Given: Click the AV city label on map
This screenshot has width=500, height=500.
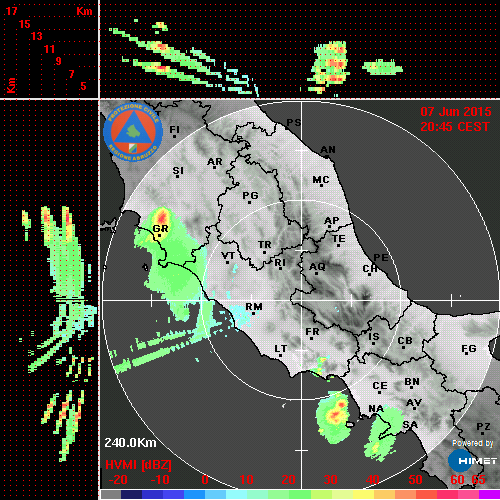Looking at the screenshot, I should click(x=414, y=403).
